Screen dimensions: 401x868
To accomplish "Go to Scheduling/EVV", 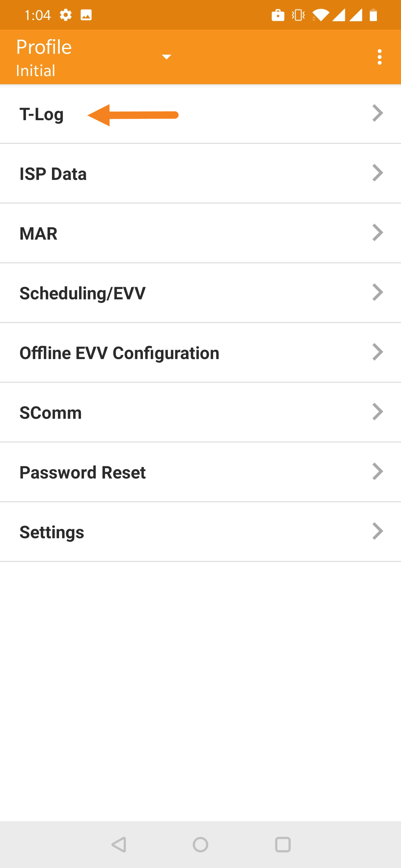I will pos(200,293).
